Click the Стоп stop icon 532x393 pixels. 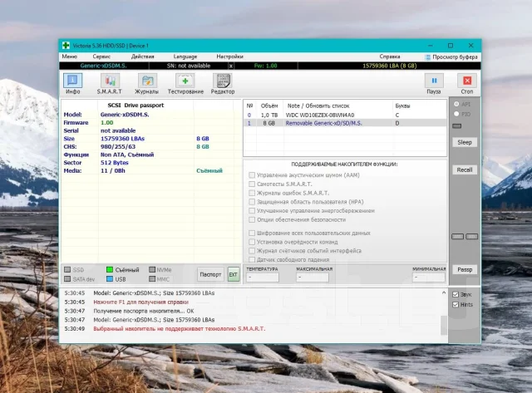pos(467,81)
